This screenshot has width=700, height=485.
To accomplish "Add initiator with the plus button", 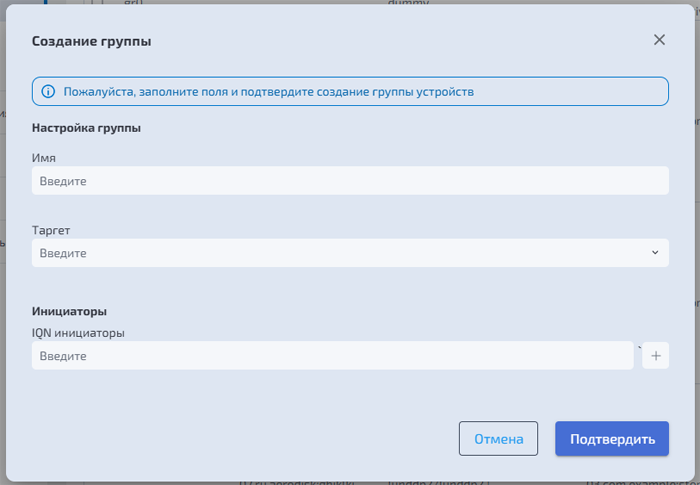I will tap(655, 355).
